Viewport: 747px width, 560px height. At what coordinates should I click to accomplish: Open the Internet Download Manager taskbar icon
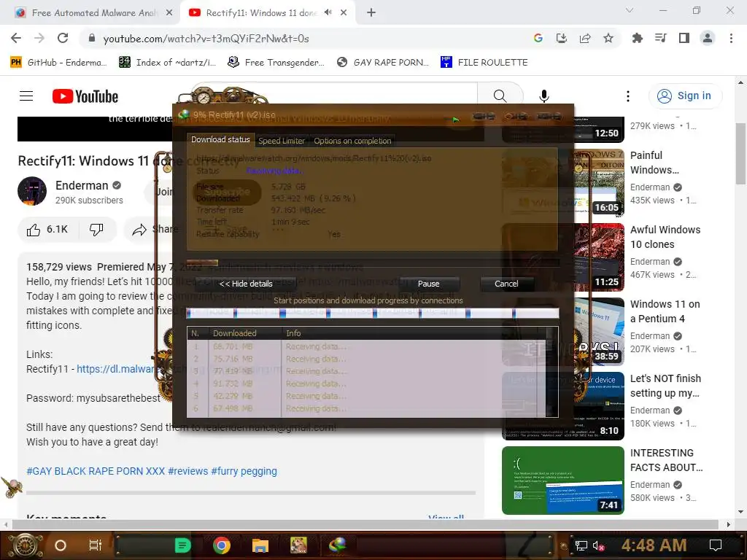[x=337, y=545]
